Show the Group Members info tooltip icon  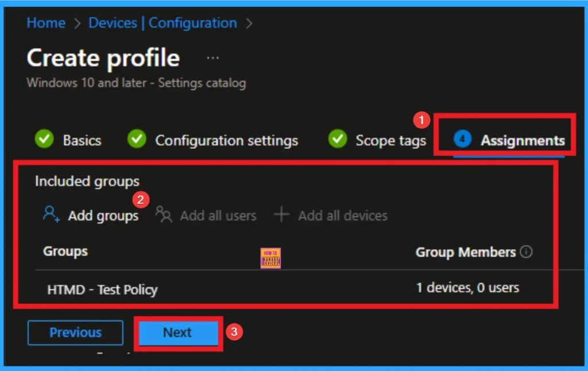[526, 252]
